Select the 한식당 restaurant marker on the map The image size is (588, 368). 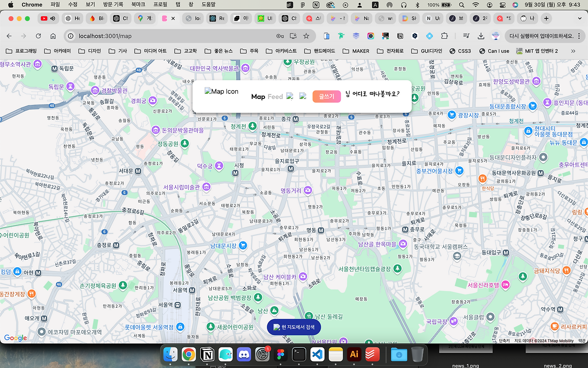point(482,178)
